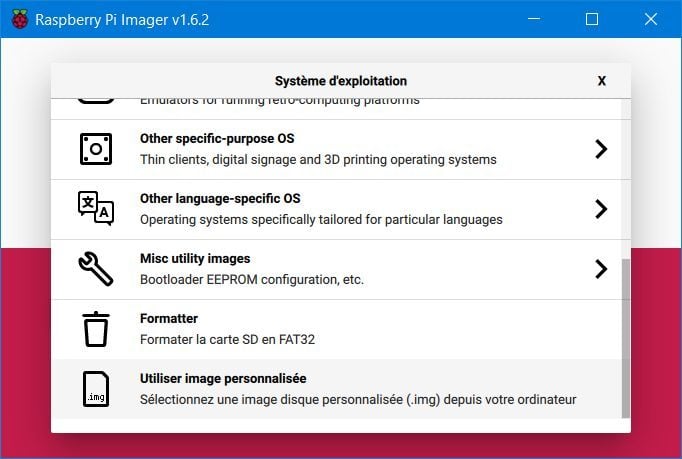The image size is (682, 459).
Task: Click the wrench icon for Misc utility images
Action: [96, 268]
